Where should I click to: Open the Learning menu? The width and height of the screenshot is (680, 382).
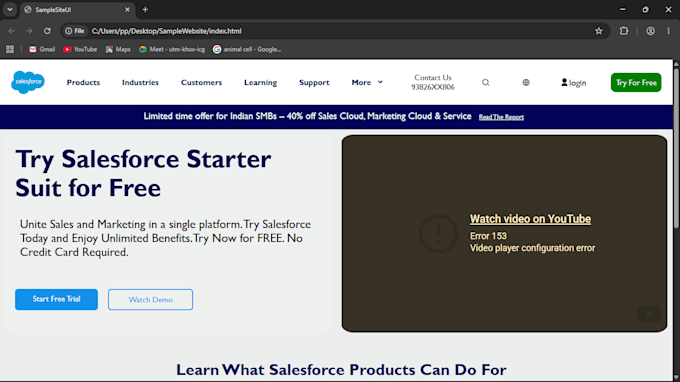pyautogui.click(x=260, y=82)
